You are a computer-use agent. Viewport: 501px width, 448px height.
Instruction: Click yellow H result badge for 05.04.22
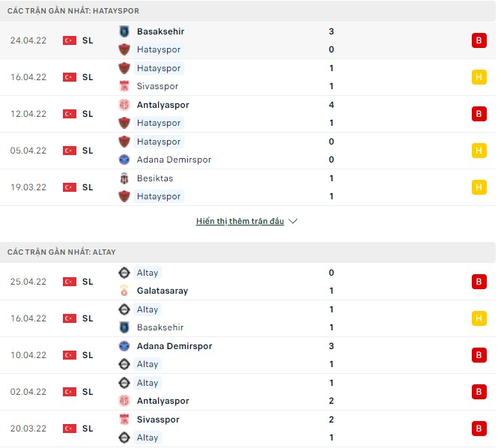pyautogui.click(x=479, y=151)
